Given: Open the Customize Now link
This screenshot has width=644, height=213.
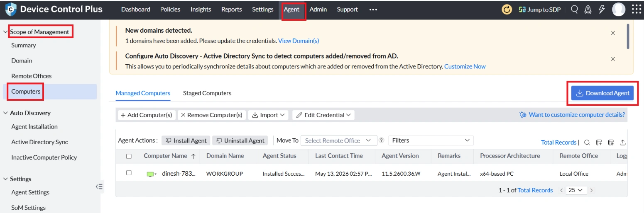Looking at the screenshot, I should [x=465, y=66].
